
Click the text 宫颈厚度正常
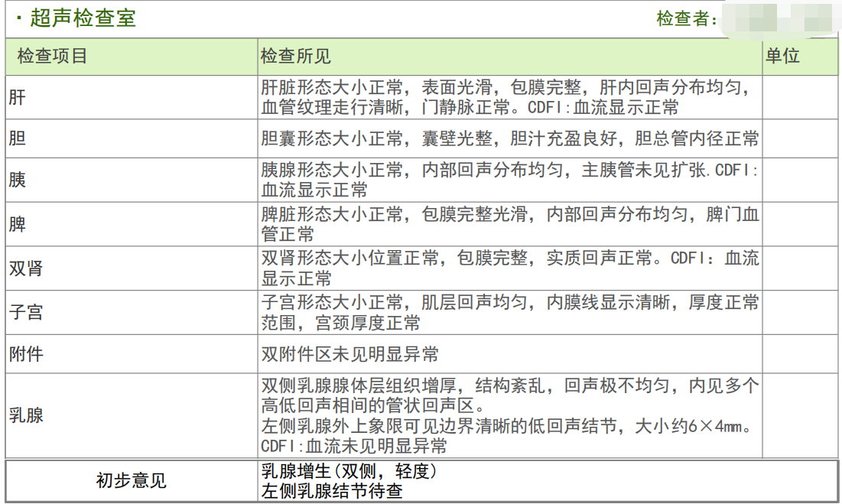[x=367, y=323]
